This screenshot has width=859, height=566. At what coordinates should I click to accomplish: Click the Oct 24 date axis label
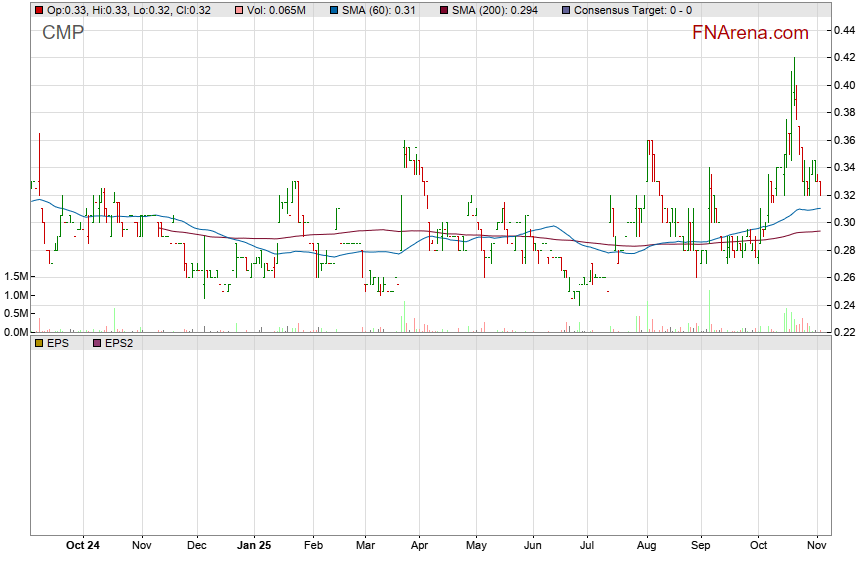[x=82, y=546]
